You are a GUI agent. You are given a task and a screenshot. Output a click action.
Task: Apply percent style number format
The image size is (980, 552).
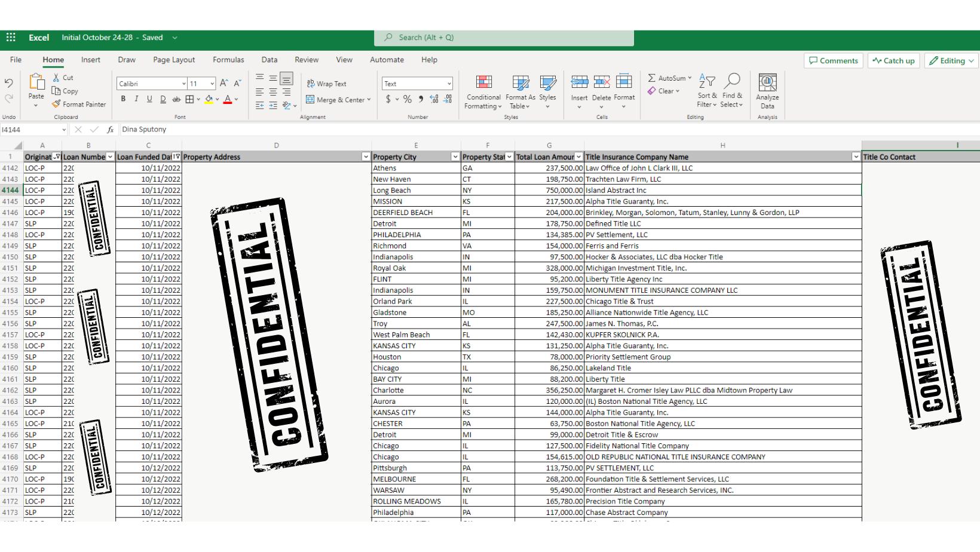(x=408, y=99)
